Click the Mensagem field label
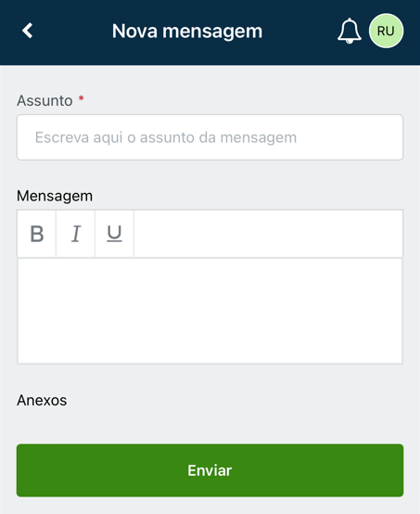Viewport: 420px width, 514px height. pyautogui.click(x=55, y=196)
